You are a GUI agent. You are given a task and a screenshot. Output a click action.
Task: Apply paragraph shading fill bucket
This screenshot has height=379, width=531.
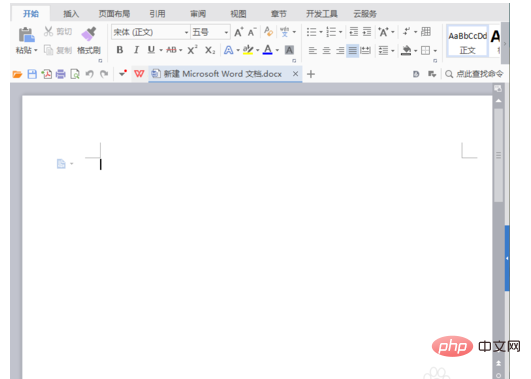pos(406,51)
